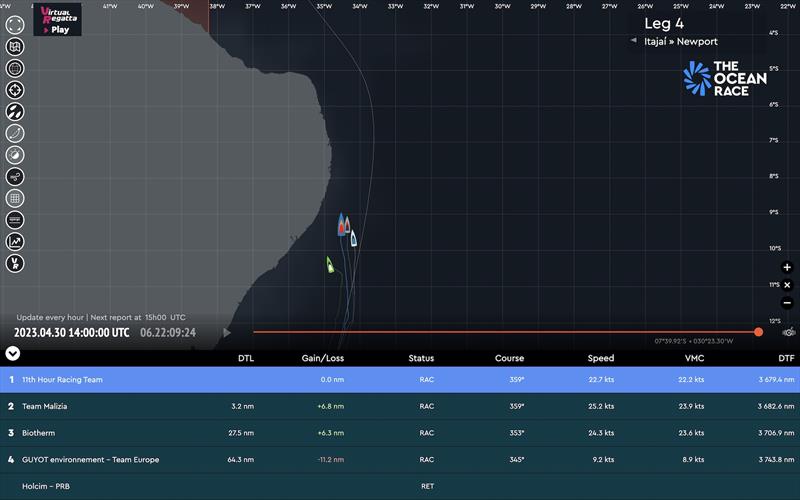Click the VR circular icon
Screen dimensions: 800x500
(x=15, y=263)
